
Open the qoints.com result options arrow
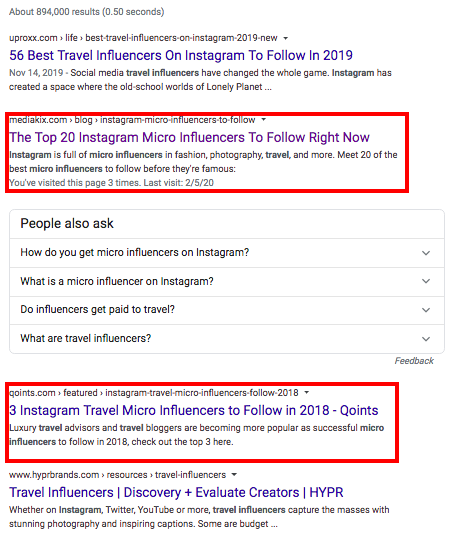(307, 393)
